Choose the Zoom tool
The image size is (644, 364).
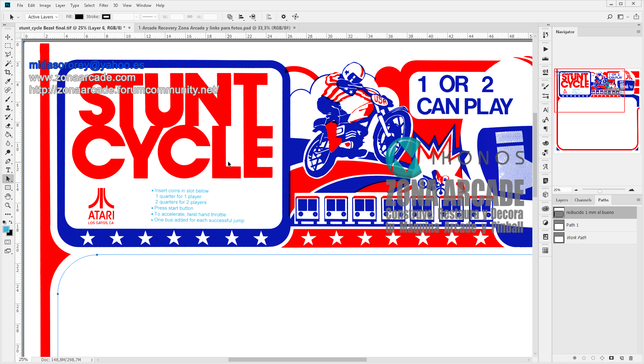click(x=8, y=205)
